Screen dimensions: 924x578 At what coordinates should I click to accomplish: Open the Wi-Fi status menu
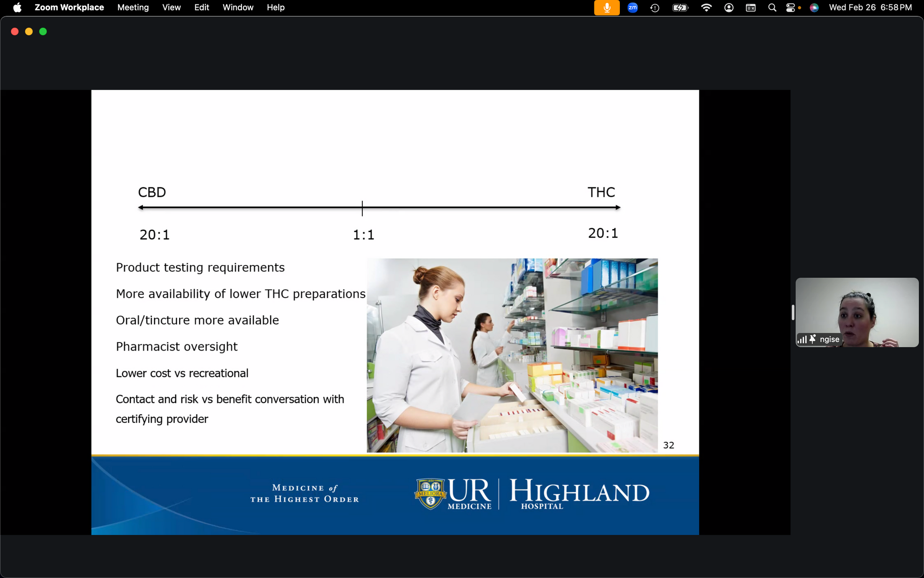tap(706, 8)
